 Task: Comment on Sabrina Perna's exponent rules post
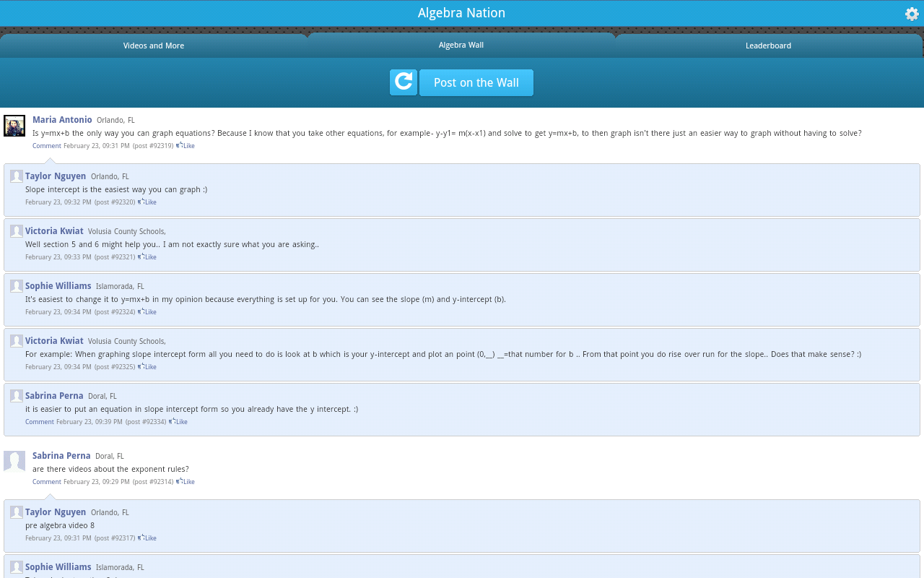[x=47, y=482]
